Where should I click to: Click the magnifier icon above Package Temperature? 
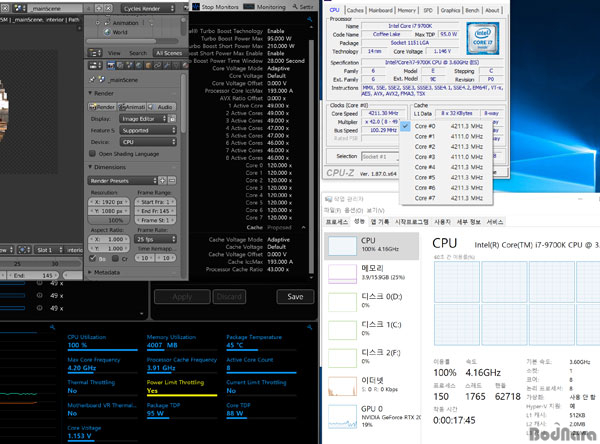(309, 327)
